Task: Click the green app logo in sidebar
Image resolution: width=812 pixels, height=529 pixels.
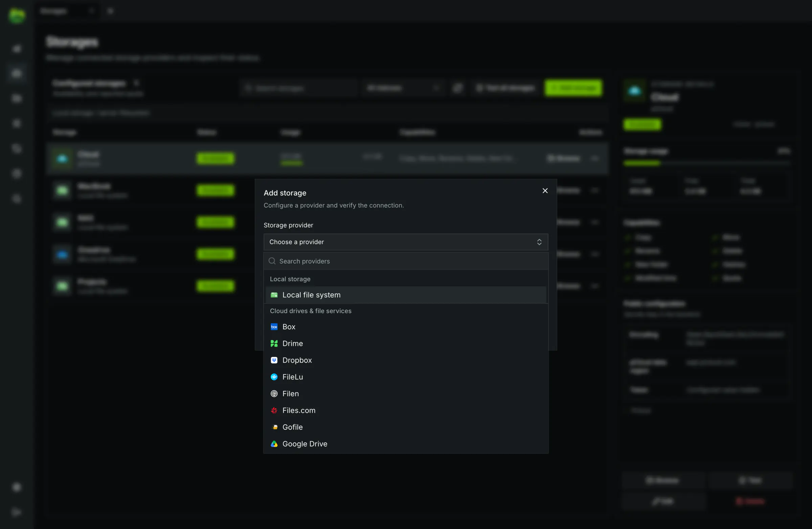Action: [17, 16]
